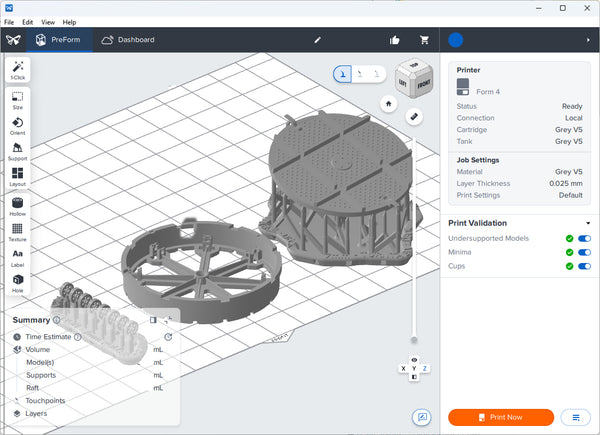Open the File menu
The height and width of the screenshot is (435, 600).
tap(9, 21)
